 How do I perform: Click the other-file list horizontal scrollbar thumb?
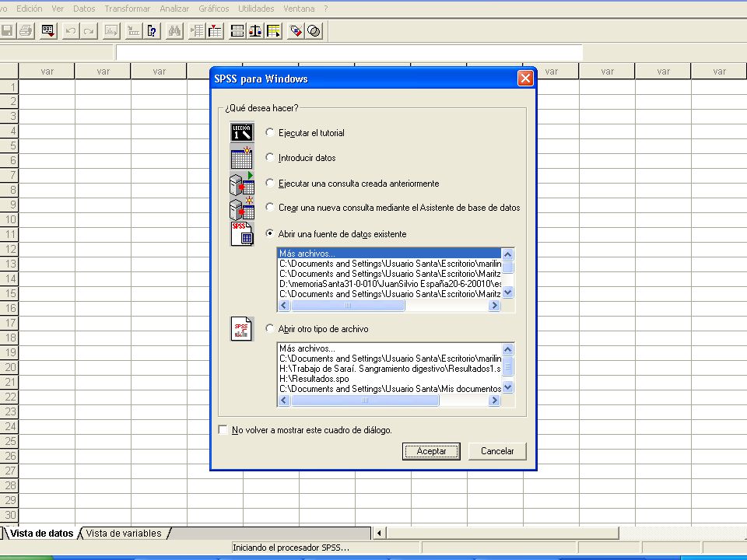click(x=365, y=401)
